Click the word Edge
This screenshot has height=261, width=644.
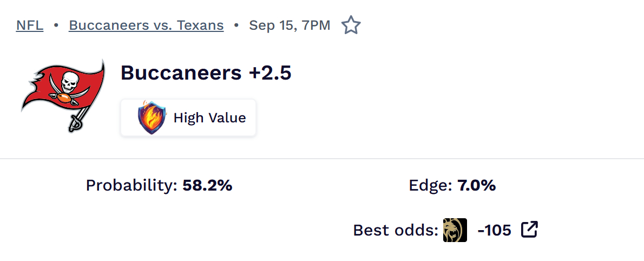click(x=430, y=186)
